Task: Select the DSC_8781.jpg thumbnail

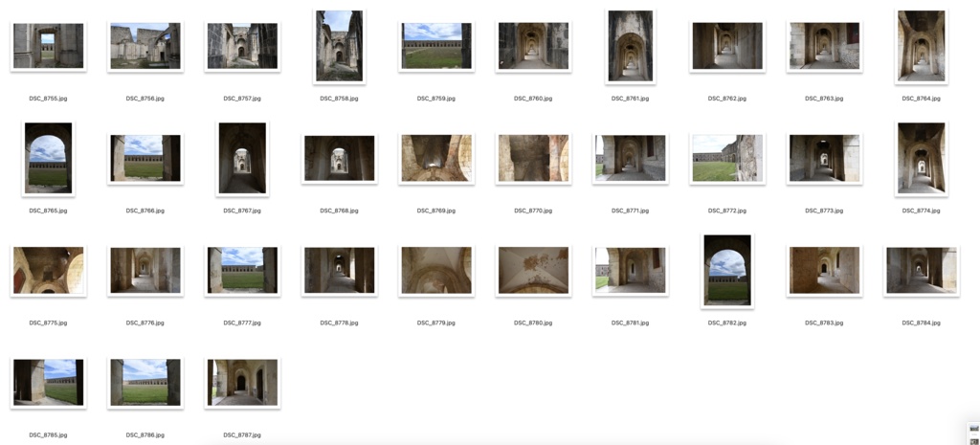Action: click(x=630, y=270)
